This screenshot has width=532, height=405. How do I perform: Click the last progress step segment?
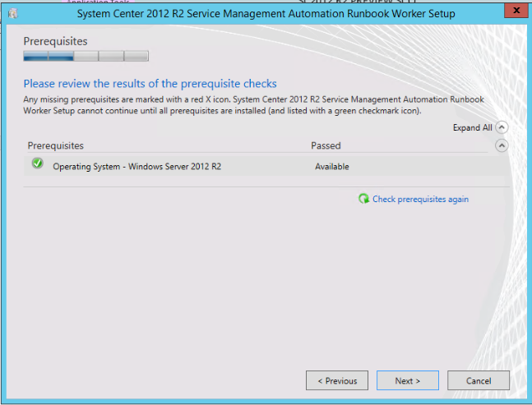tap(136, 56)
